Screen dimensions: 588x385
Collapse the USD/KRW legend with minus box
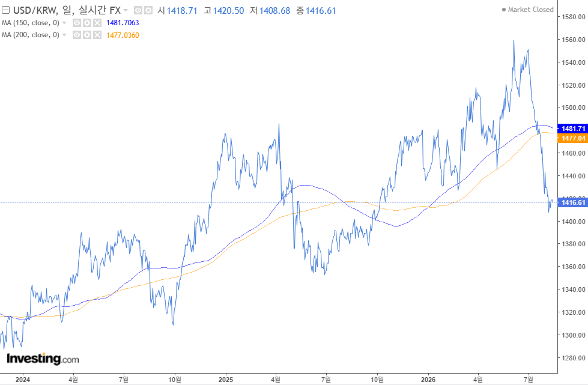click(5, 10)
